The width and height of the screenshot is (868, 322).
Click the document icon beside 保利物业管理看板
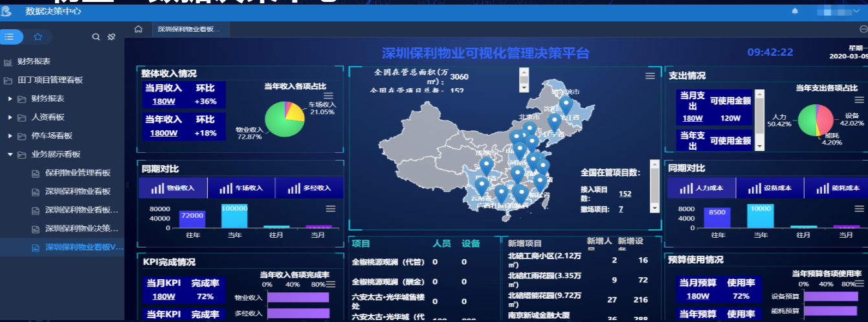pyautogui.click(x=36, y=173)
